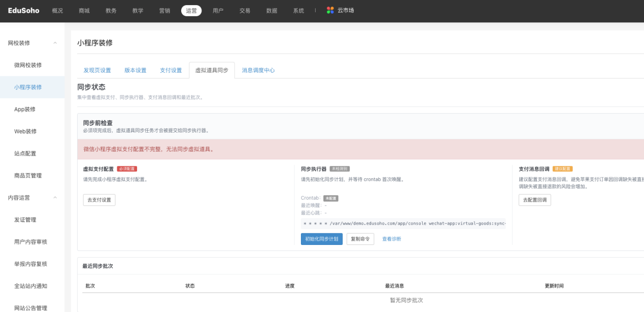Click the 虚拟支付配置 heading

(x=98, y=169)
